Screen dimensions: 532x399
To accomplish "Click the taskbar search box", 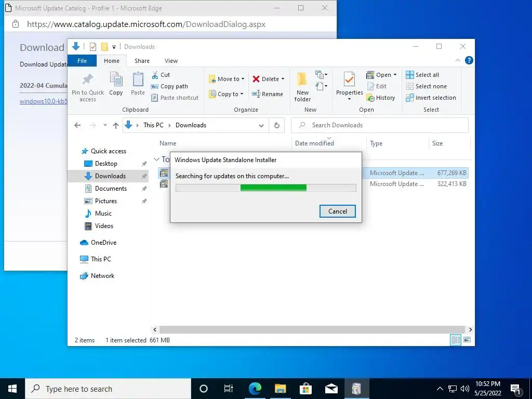I will pos(108,389).
